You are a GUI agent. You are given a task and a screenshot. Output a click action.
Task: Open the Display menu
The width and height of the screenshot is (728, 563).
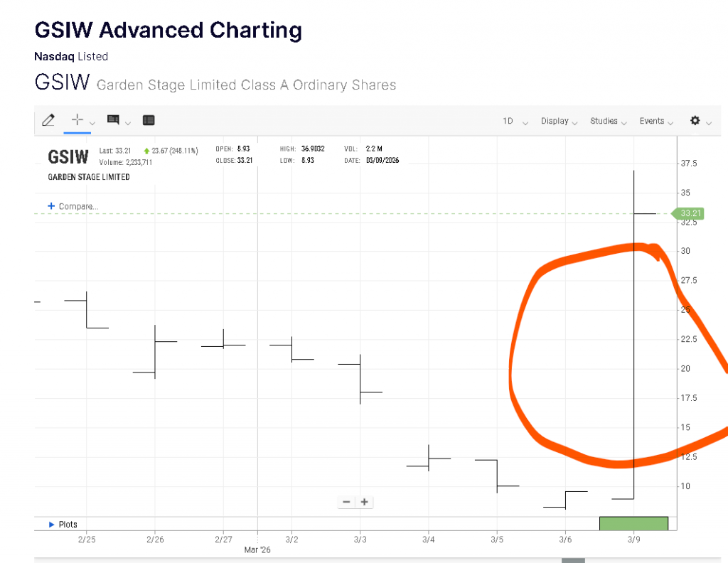point(559,122)
